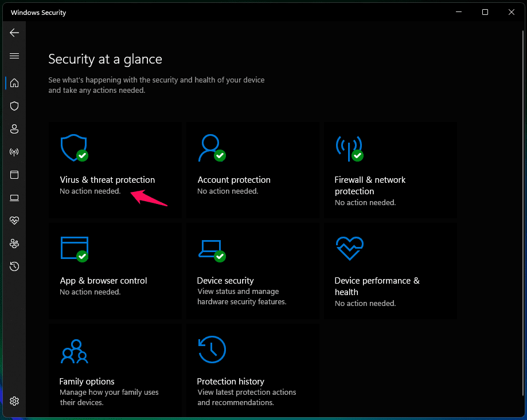
Task: Click 'No action needed' under App & browser control
Action: [x=90, y=292]
